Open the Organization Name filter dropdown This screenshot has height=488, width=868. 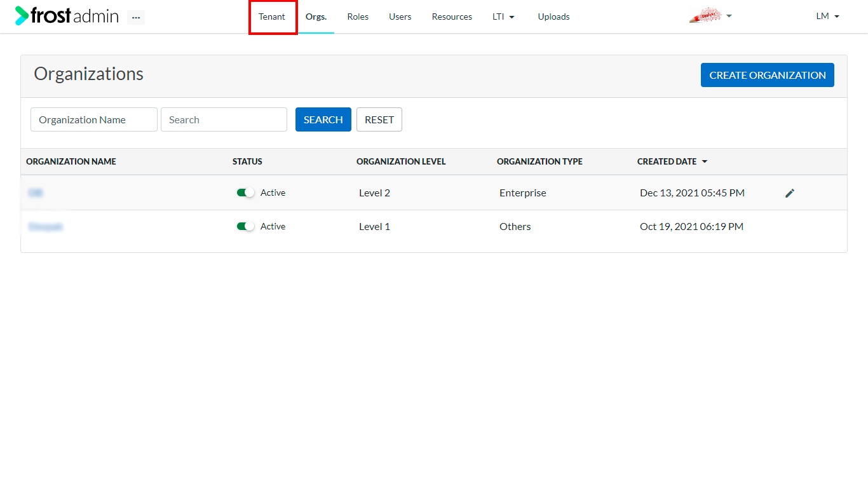[x=94, y=119]
